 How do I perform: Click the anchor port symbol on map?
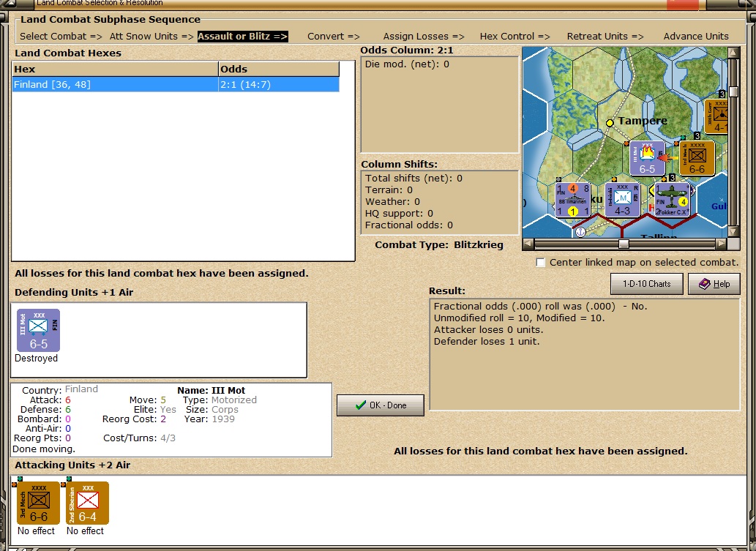581,232
